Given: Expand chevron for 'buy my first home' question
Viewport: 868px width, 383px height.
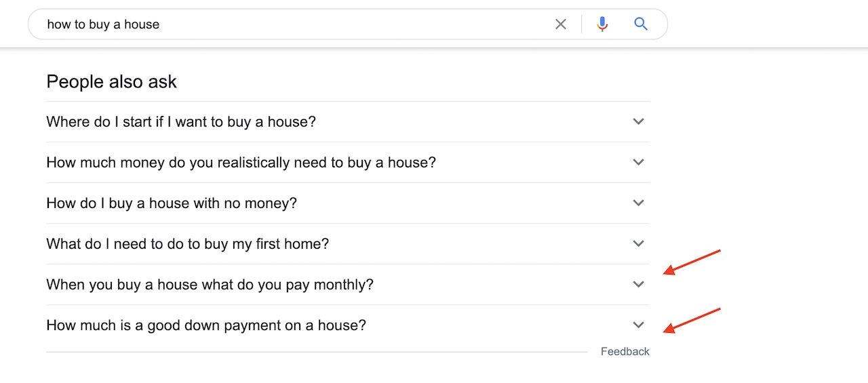Looking at the screenshot, I should point(638,243).
